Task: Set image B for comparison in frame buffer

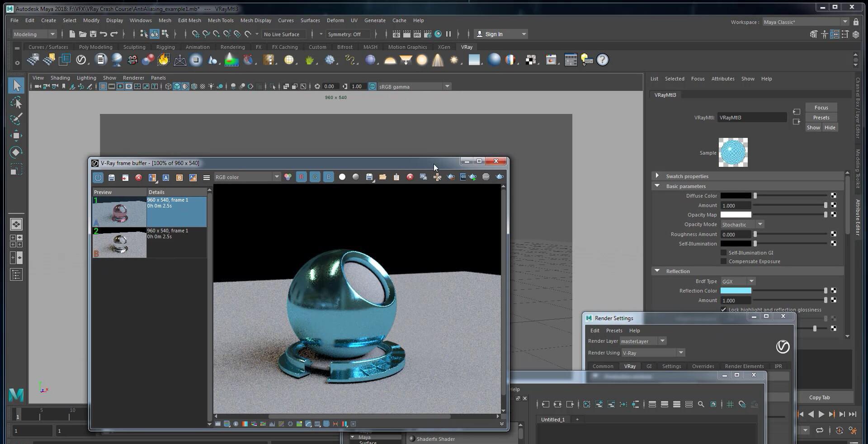Action: [179, 177]
